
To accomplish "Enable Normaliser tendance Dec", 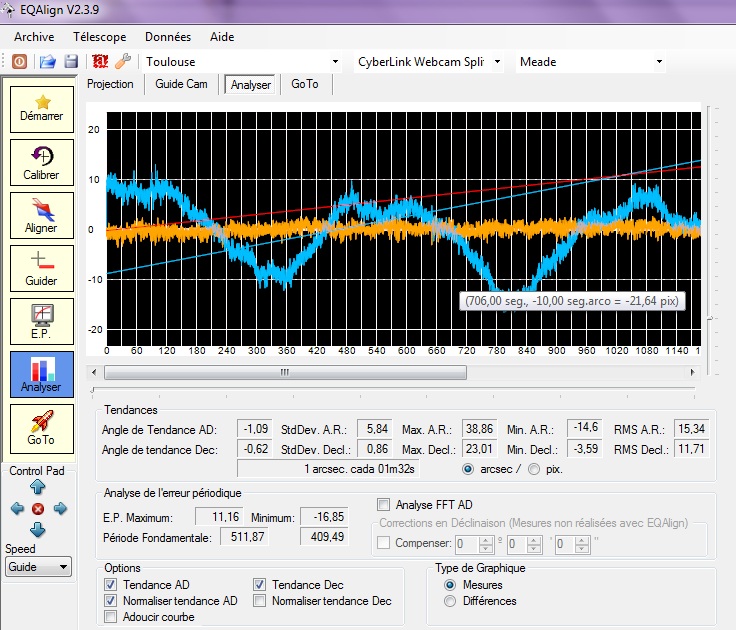I will tap(259, 600).
